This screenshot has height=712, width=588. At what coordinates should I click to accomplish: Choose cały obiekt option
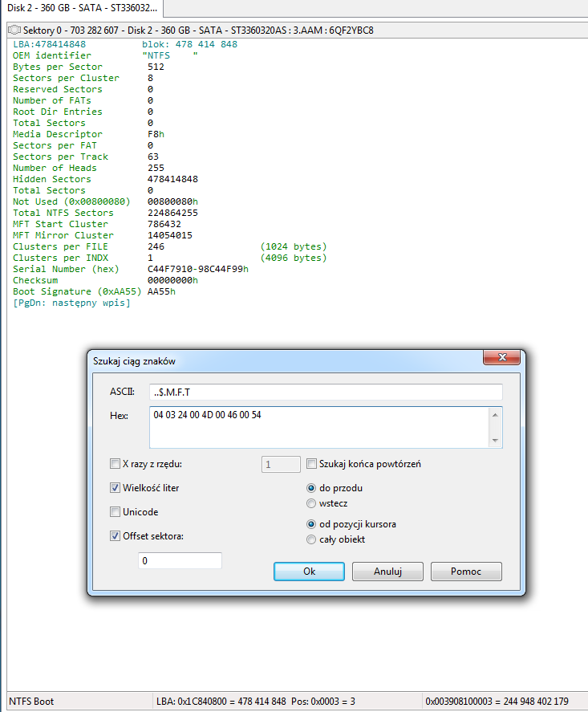click(x=311, y=539)
